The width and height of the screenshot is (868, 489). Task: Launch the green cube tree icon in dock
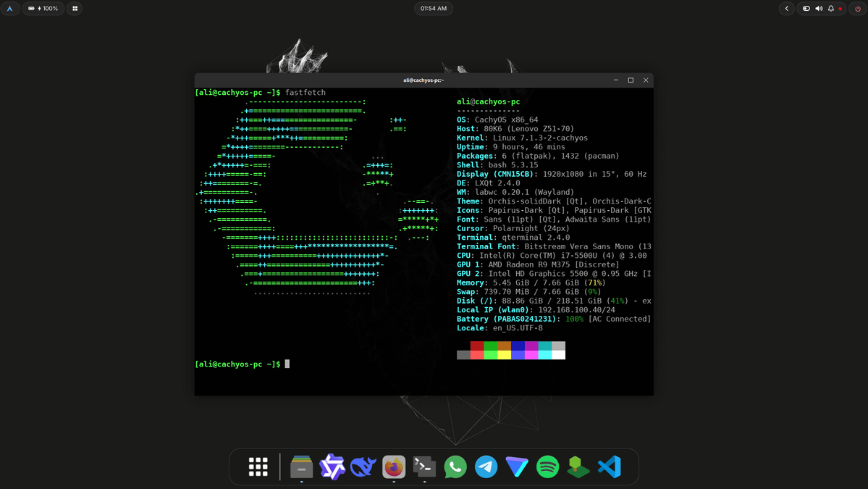point(578,467)
